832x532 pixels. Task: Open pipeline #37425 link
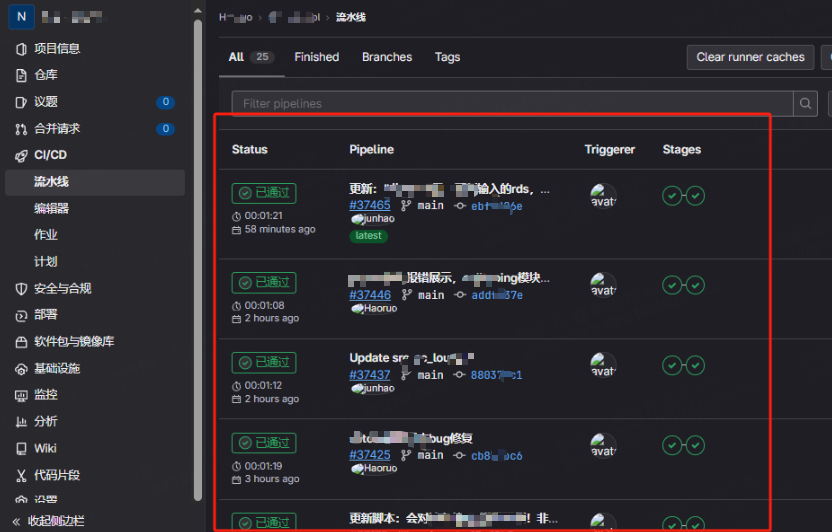pyautogui.click(x=370, y=455)
